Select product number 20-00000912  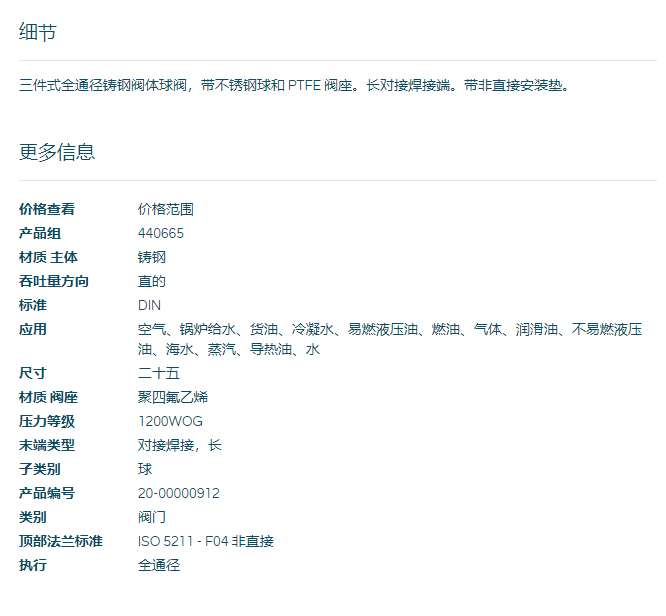coord(179,493)
